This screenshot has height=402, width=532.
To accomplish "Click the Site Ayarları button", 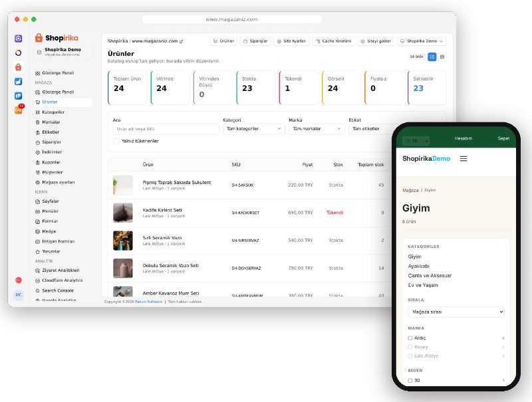I will click(x=291, y=41).
